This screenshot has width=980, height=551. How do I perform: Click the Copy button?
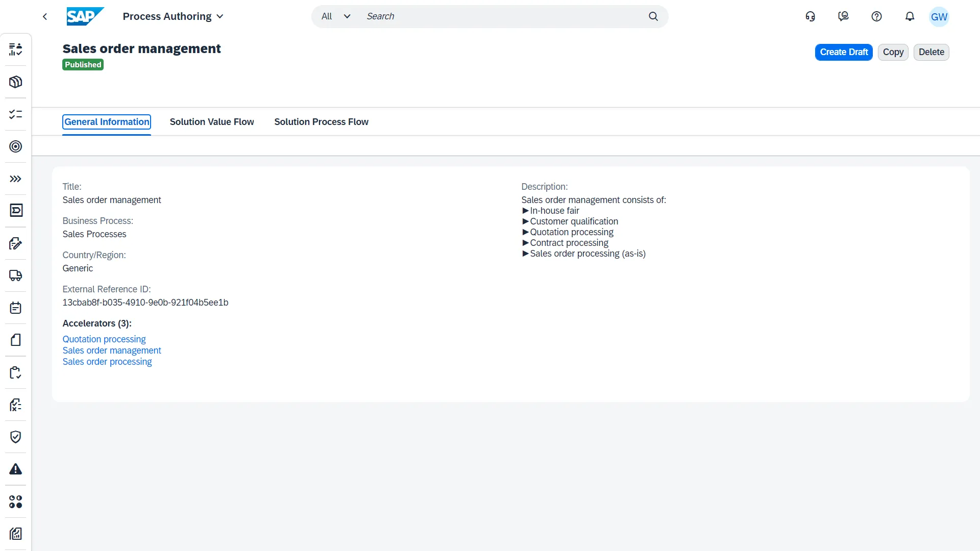(x=893, y=52)
